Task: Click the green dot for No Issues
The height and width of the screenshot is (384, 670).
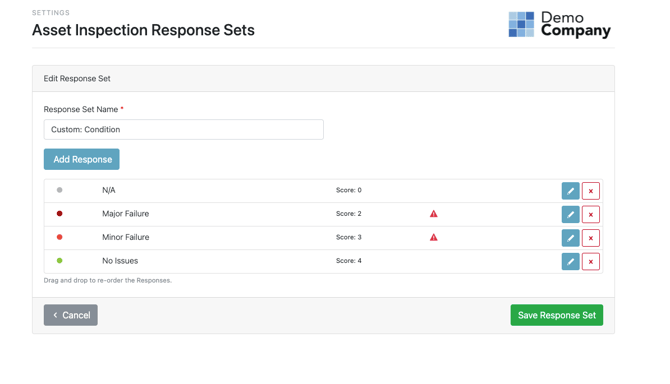Action: (x=59, y=260)
